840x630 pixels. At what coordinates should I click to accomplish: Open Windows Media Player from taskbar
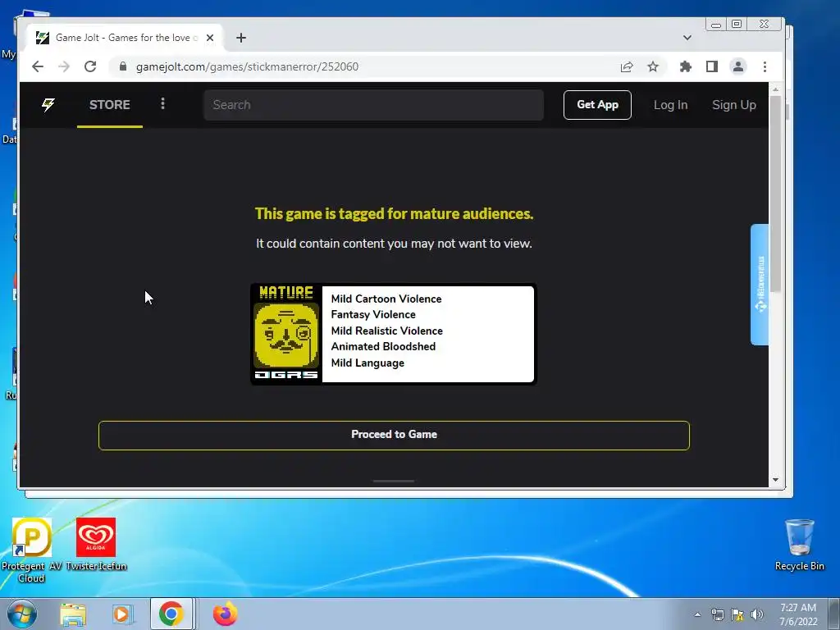122,614
